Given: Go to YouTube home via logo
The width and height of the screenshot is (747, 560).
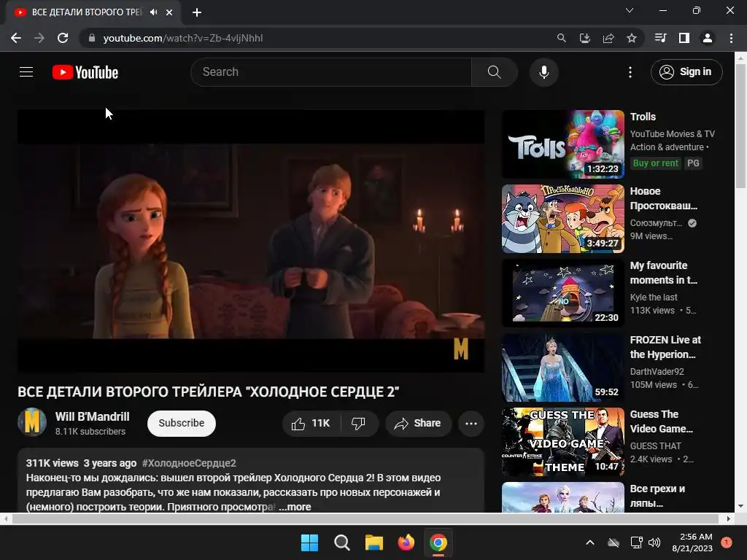Looking at the screenshot, I should pos(85,72).
